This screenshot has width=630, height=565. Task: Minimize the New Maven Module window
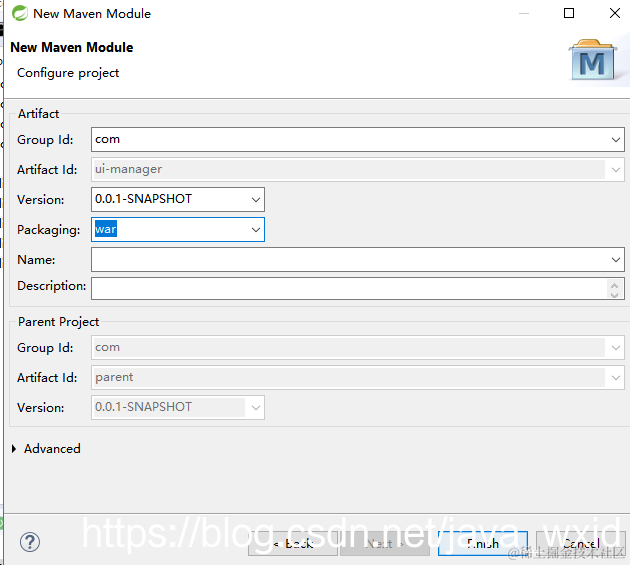tap(524, 13)
